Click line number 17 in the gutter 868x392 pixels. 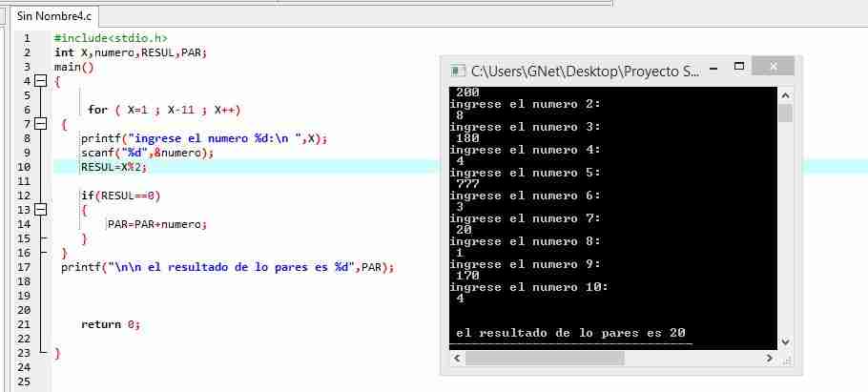pyautogui.click(x=24, y=267)
